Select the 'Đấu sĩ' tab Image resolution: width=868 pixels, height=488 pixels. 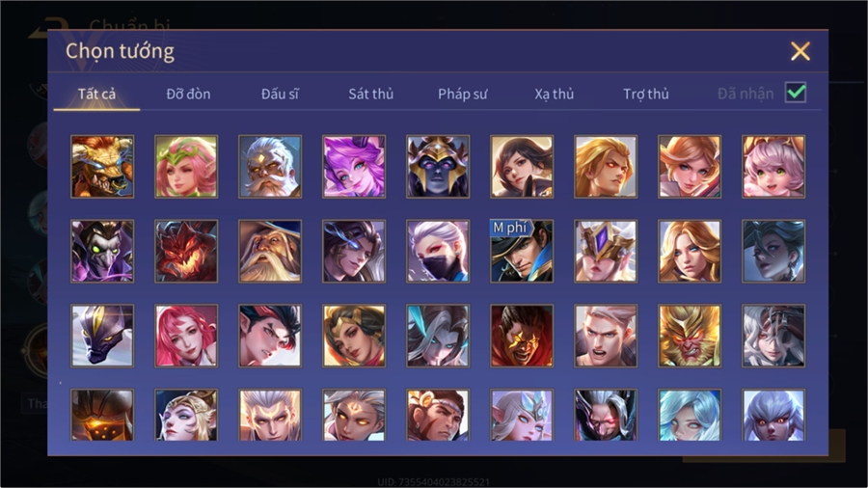(280, 95)
